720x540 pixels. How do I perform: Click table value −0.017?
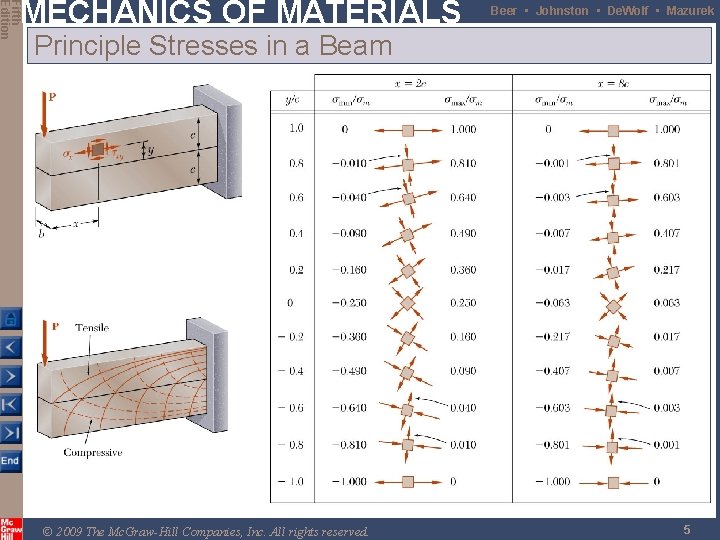click(x=553, y=270)
